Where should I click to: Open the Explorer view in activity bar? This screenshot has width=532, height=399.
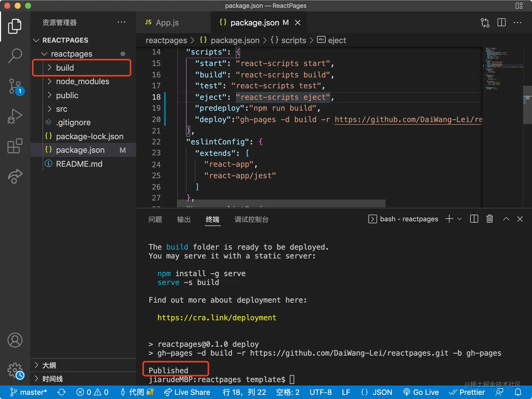(15, 26)
